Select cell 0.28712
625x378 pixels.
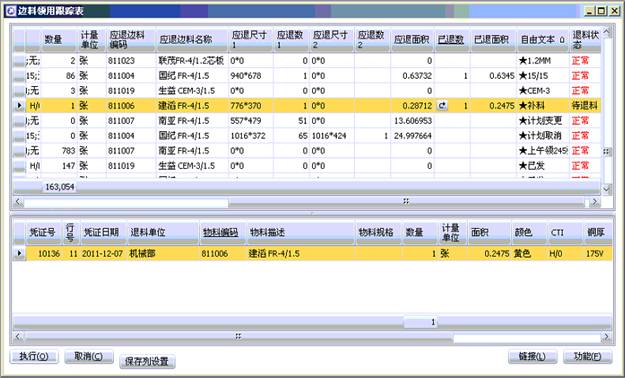[412, 106]
